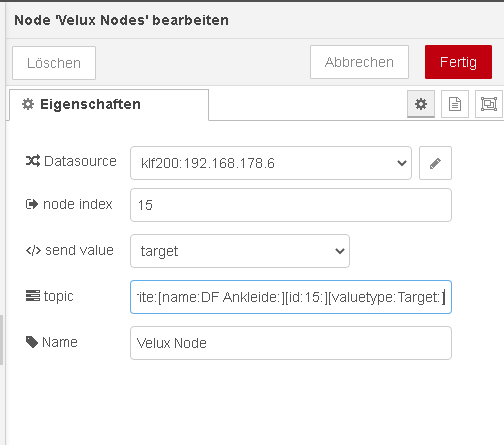Expand the send value target dropdown
The width and height of the screenshot is (504, 445).
240,251
